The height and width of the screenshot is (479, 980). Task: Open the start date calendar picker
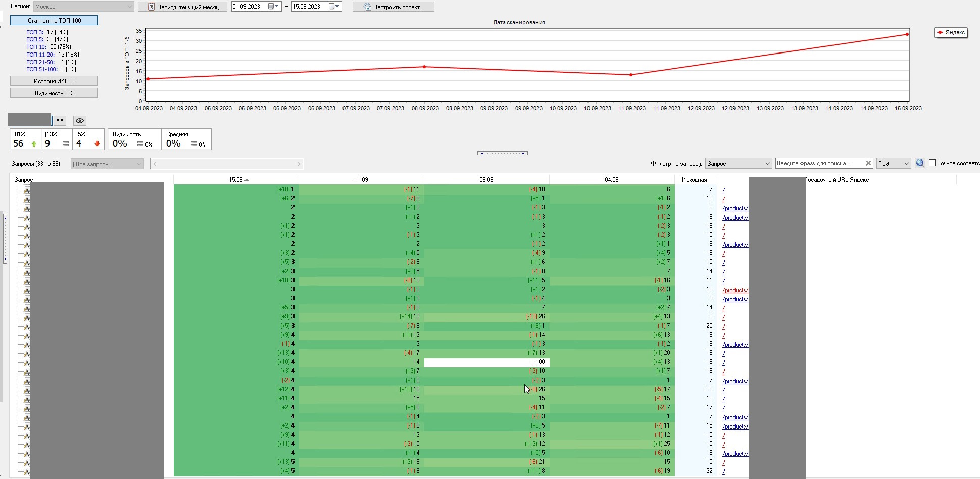pos(273,7)
